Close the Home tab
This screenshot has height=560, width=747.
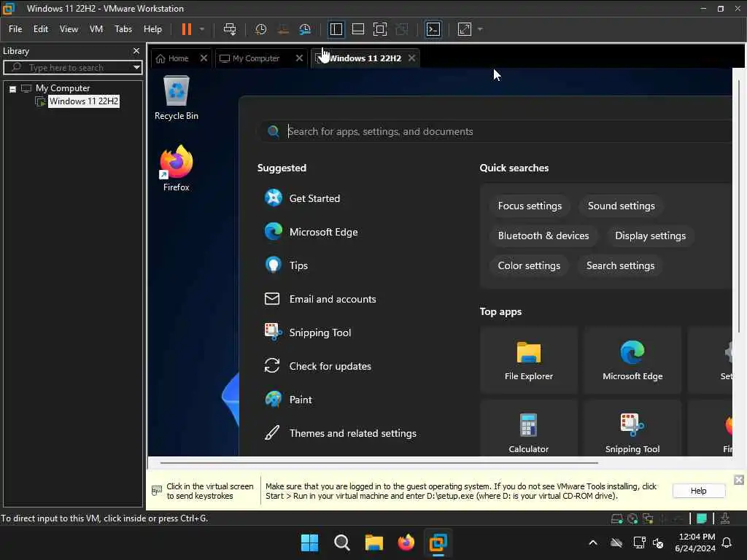(204, 58)
